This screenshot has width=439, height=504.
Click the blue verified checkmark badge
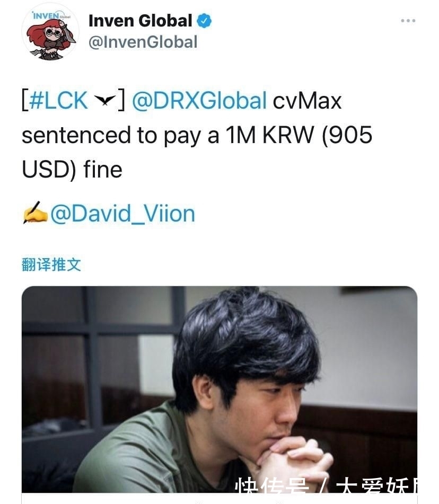204,21
